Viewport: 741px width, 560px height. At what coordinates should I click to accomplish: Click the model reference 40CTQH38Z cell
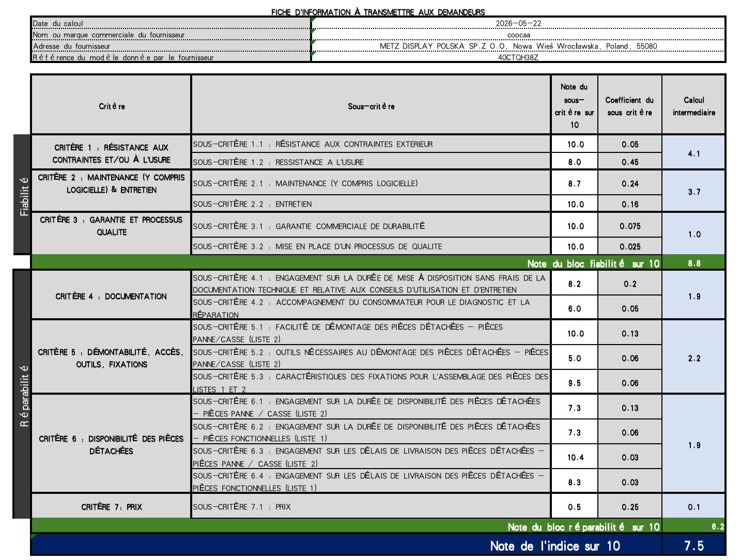coord(518,57)
